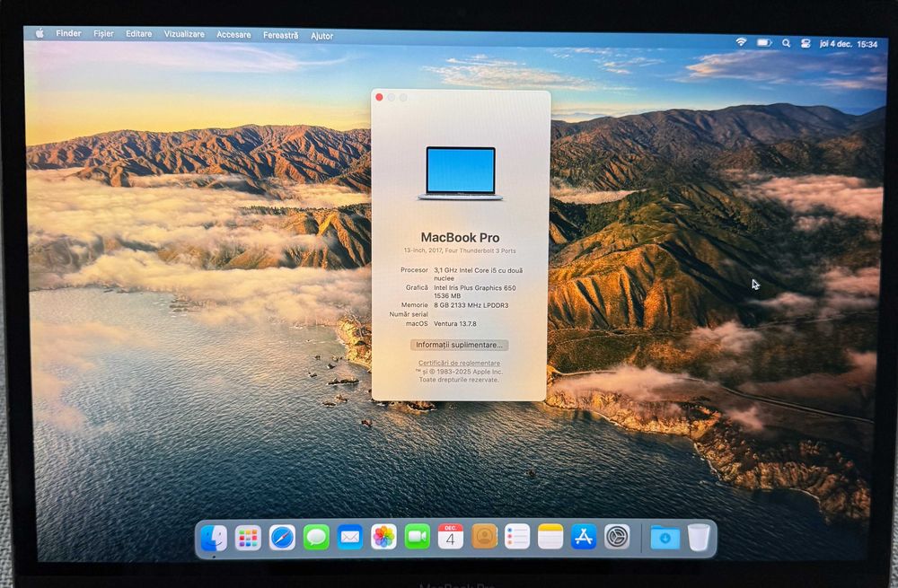This screenshot has width=898, height=588.
Task: Open Reminders from the Dock
Action: (517, 537)
